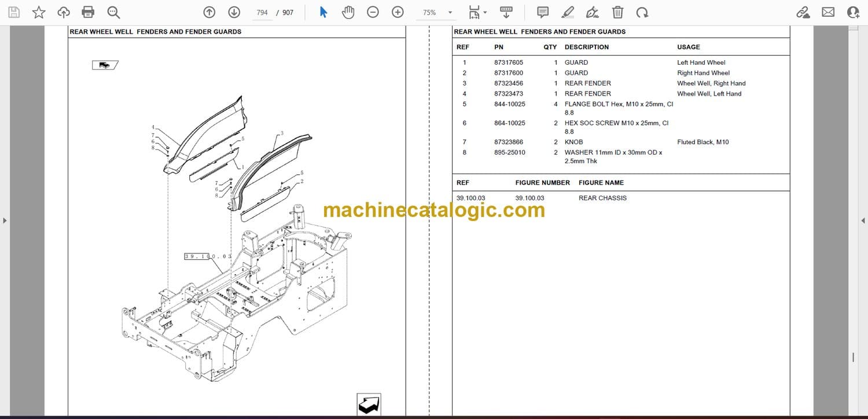This screenshot has height=419, width=868.
Task: Click the USAGE column header
Action: [x=689, y=47]
